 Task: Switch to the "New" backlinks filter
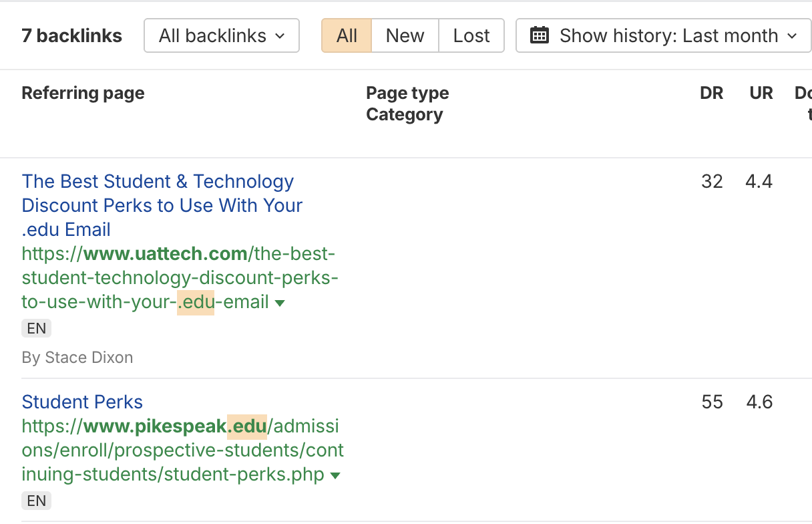(x=405, y=35)
